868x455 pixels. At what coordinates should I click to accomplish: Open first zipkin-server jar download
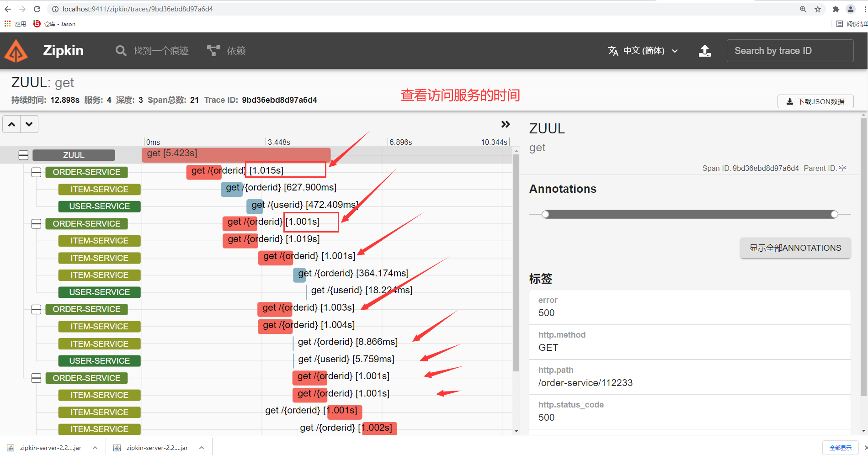[45, 448]
